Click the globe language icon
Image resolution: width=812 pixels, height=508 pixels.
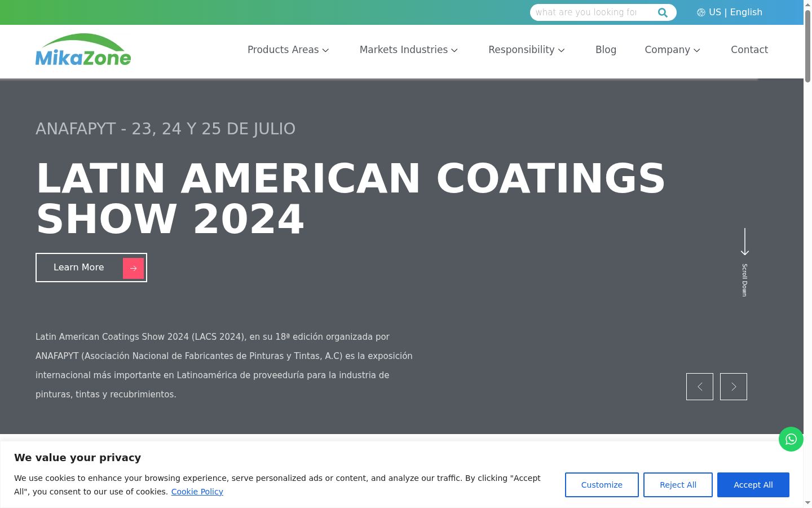click(701, 12)
